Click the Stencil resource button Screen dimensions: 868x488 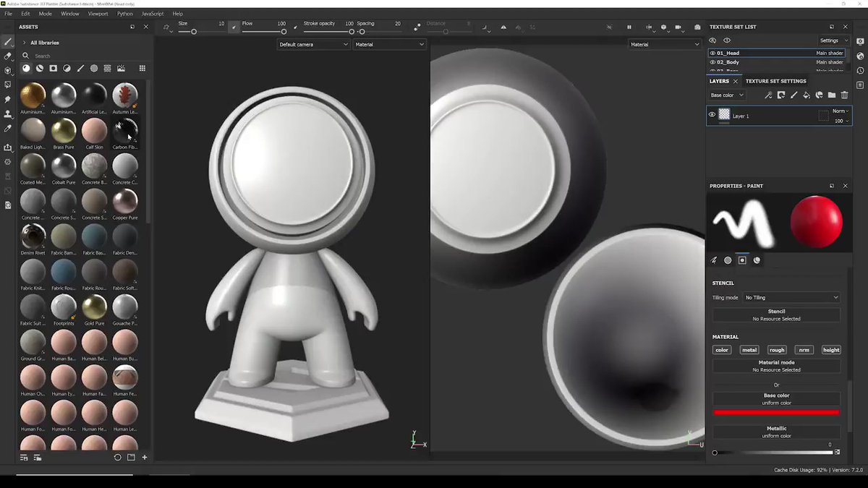click(776, 314)
